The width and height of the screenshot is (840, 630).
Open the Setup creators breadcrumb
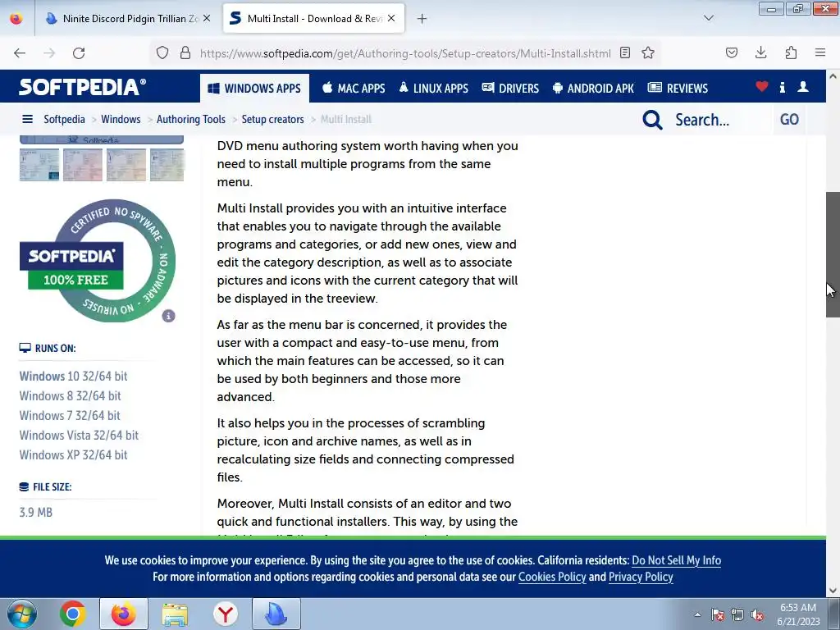272,119
